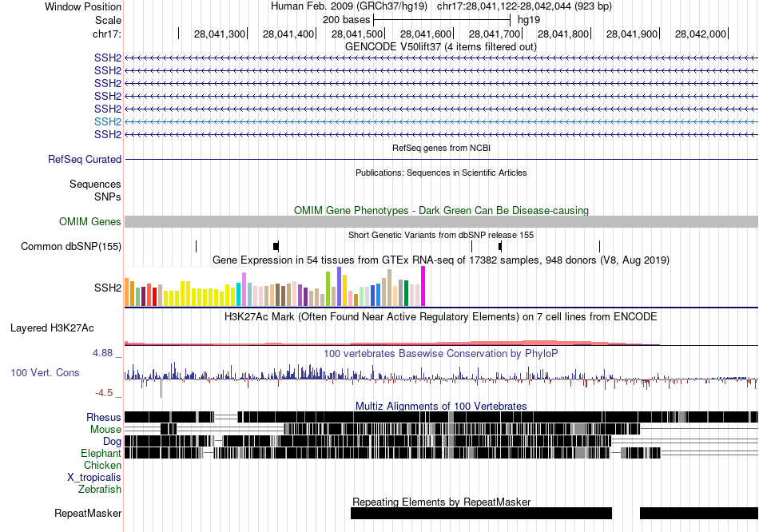Click the SNPs track label
Screen dimensions: 759x532
tap(108, 197)
